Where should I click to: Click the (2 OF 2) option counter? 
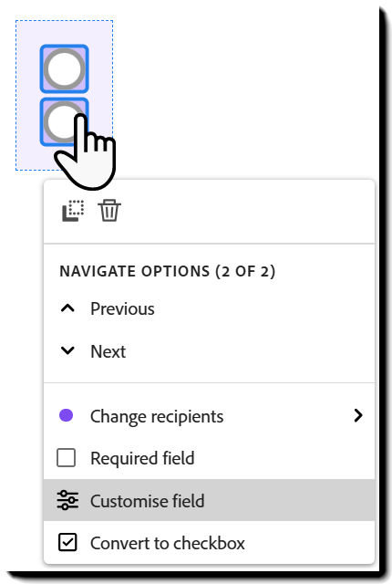(245, 271)
